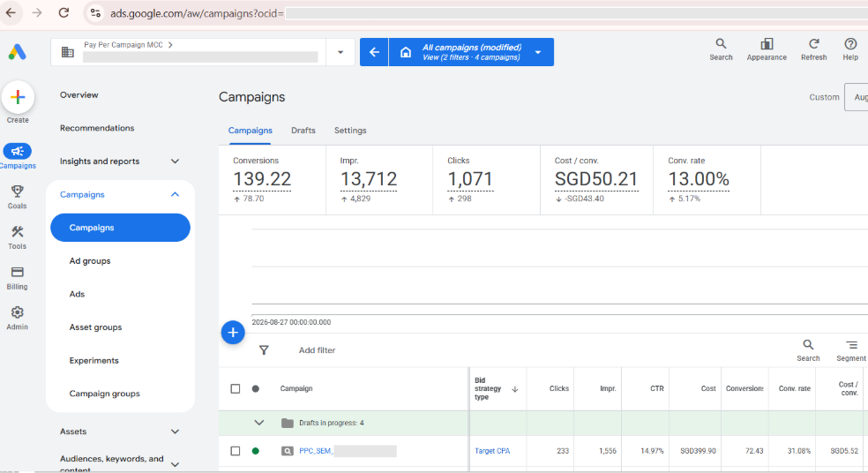Open Overview in the side menu
868x473 pixels.
tap(79, 94)
